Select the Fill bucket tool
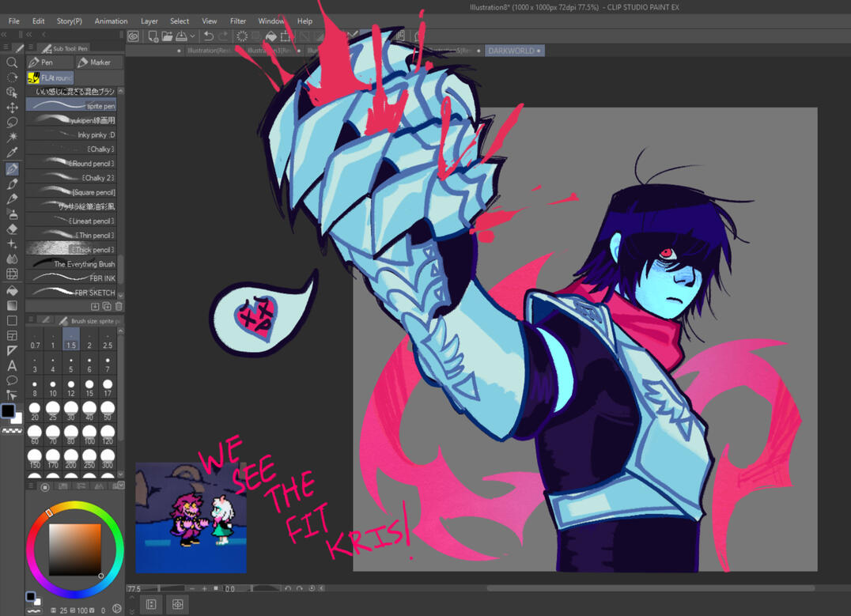851x616 pixels. [11, 291]
